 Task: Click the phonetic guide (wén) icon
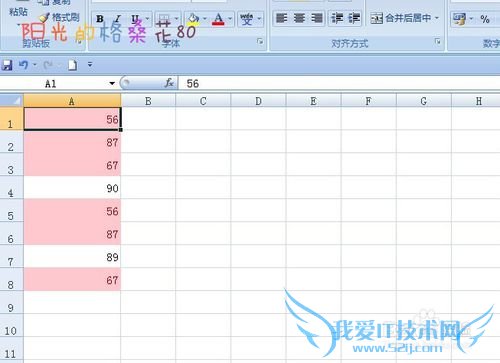247,19
